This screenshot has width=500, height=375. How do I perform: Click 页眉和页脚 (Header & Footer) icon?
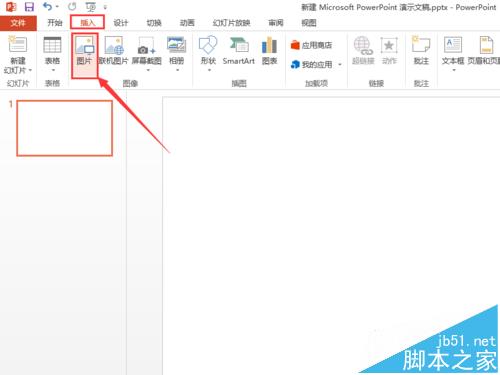(486, 45)
